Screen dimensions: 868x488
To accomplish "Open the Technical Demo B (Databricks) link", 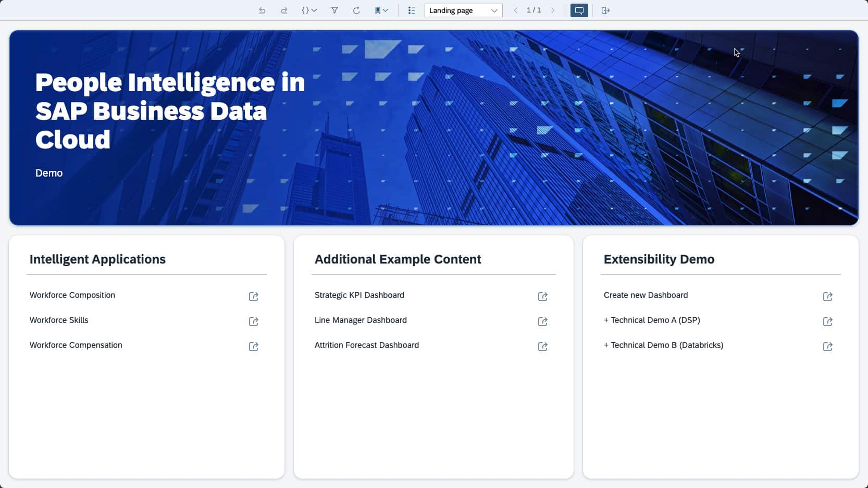I will point(664,345).
